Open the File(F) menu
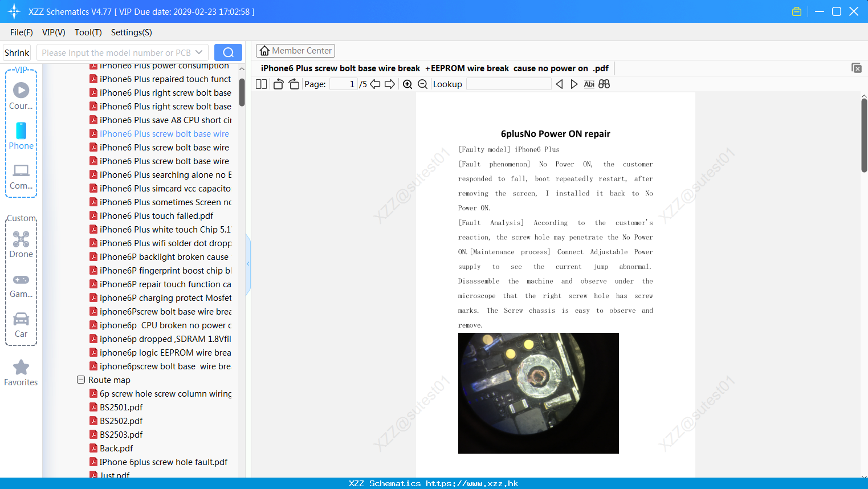This screenshot has height=489, width=868. click(x=22, y=32)
